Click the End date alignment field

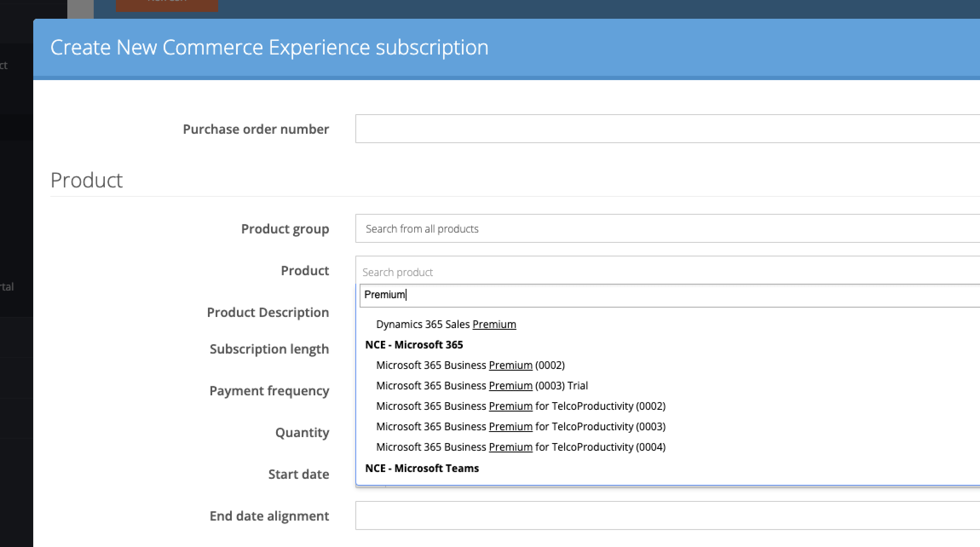tap(668, 515)
